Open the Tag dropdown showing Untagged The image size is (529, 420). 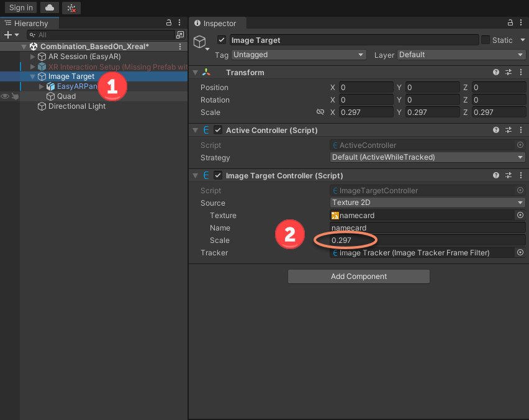tap(299, 55)
